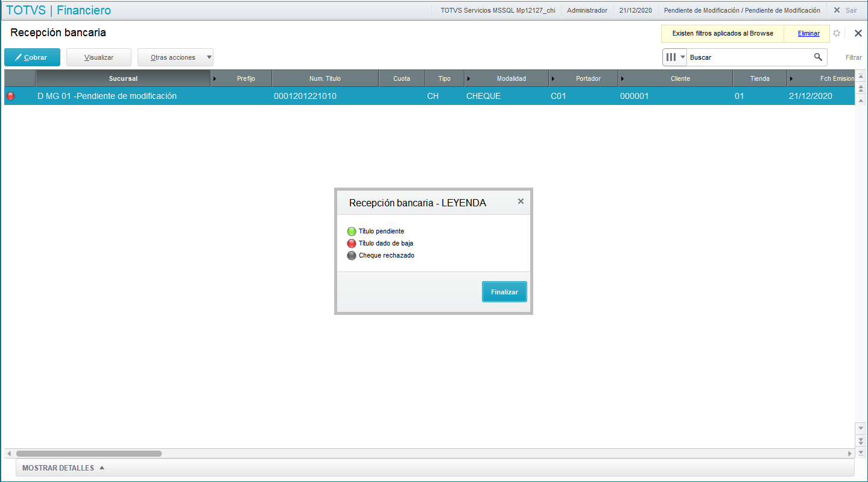Click the Sucursal column header
Image resolution: width=868 pixels, height=482 pixels.
point(123,78)
